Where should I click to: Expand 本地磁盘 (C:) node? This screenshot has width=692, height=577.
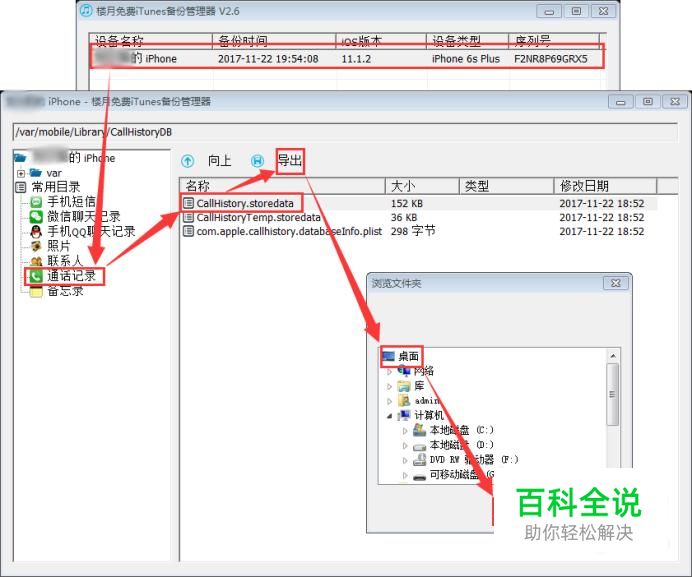click(x=405, y=430)
